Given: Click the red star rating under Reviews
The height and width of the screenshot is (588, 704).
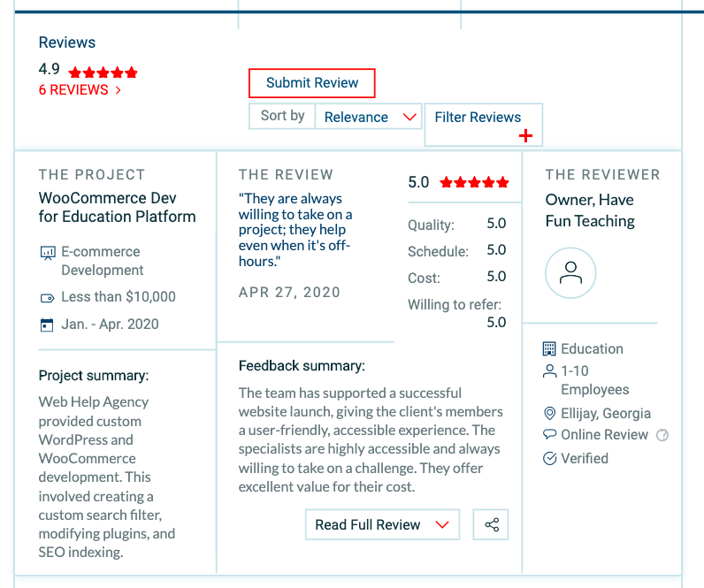Looking at the screenshot, I should point(103,72).
